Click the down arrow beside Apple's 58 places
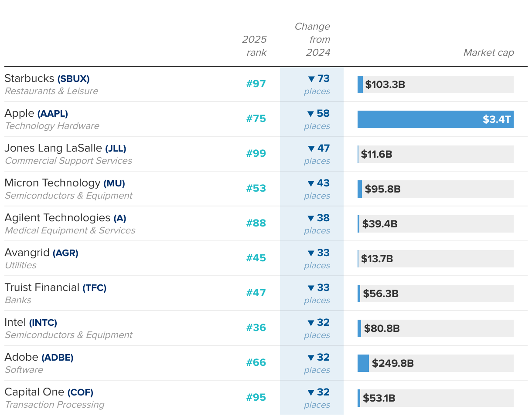Screen dimensions: 532x419 coord(310,114)
